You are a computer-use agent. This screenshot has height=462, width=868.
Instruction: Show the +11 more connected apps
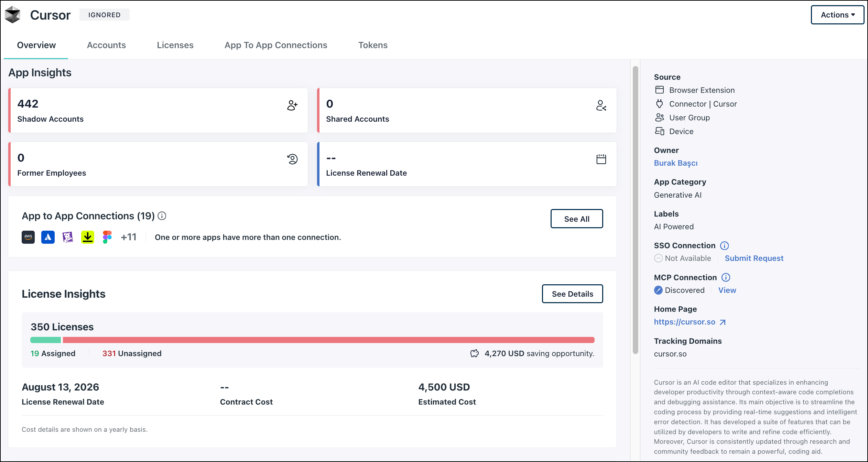coord(129,237)
